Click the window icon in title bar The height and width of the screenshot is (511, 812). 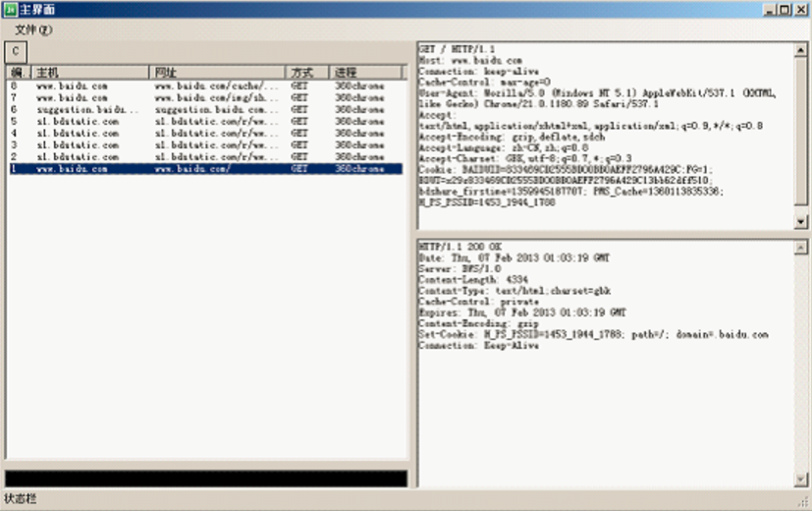click(x=11, y=9)
